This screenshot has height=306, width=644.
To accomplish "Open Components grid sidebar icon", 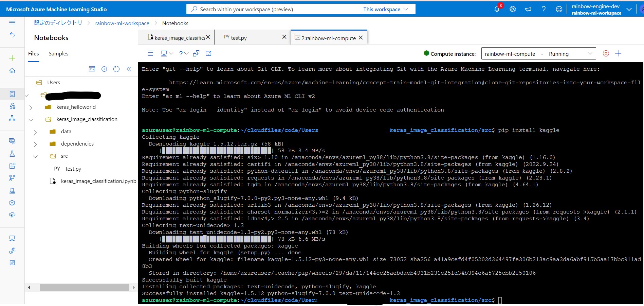I will pos(12,166).
